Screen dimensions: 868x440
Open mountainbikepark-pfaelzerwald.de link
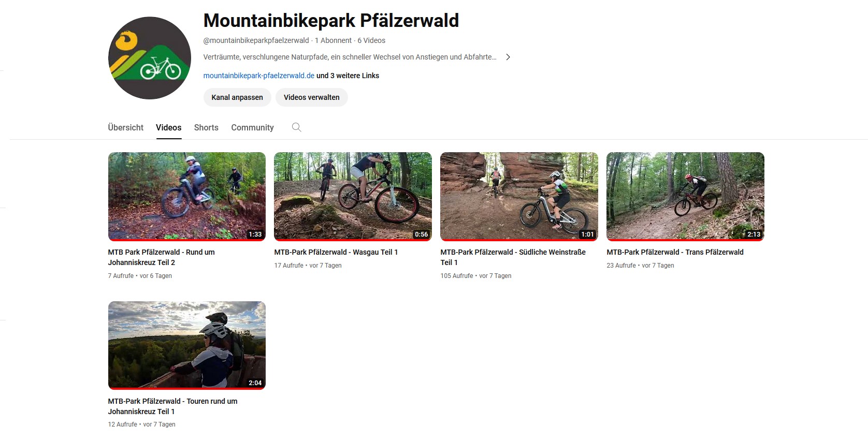[x=259, y=76]
